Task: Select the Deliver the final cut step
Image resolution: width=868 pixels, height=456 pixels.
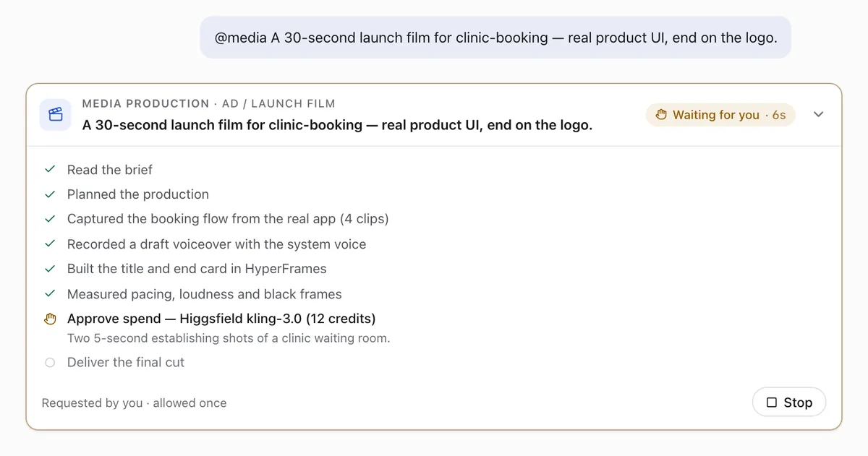Action: [x=126, y=363]
